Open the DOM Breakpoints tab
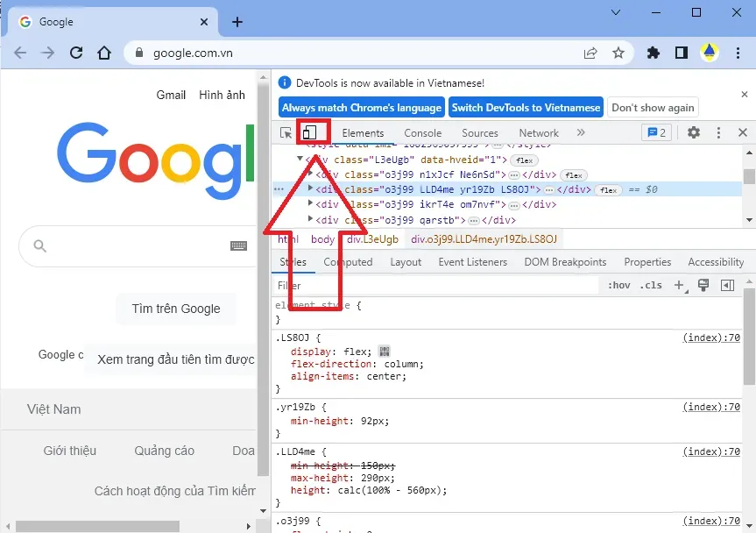 [565, 262]
